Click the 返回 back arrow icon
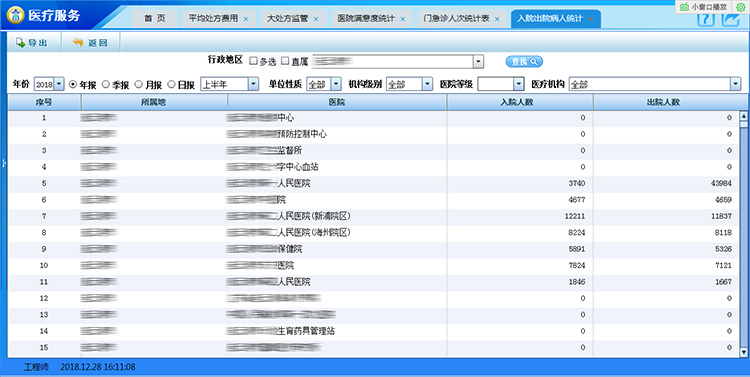This screenshot has width=750, height=377. [78, 43]
